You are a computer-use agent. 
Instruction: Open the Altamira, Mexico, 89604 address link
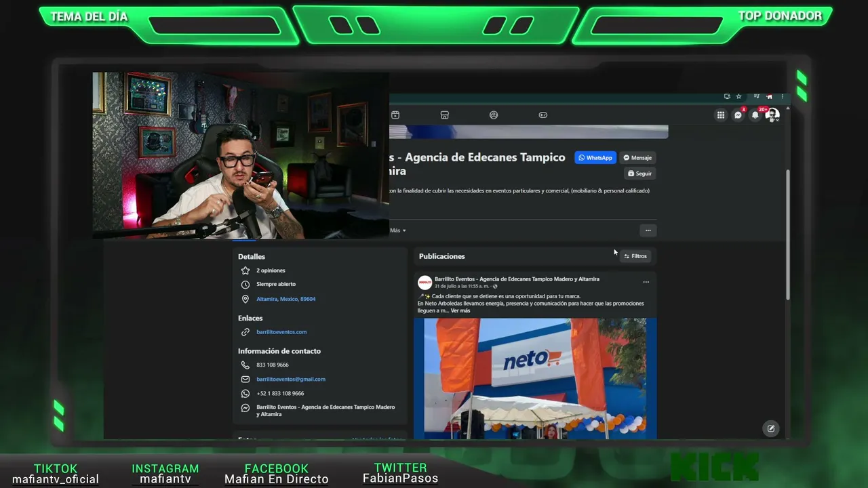coord(286,299)
